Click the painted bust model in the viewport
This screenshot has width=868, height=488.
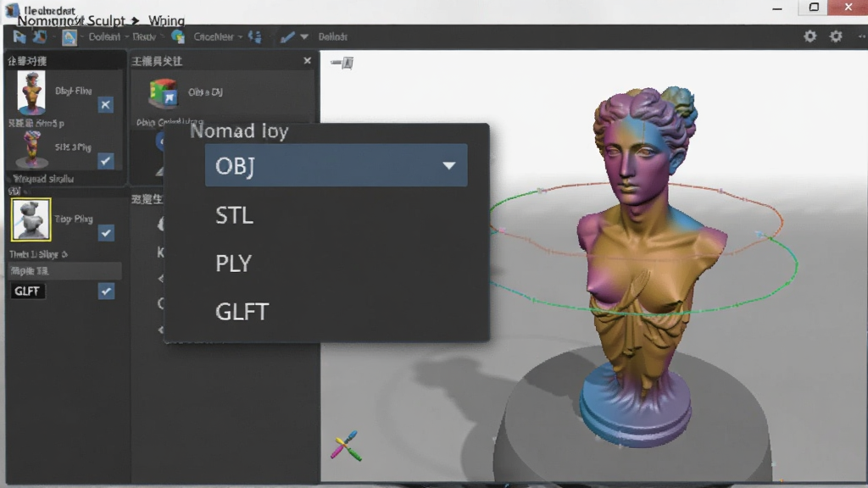pos(645,265)
